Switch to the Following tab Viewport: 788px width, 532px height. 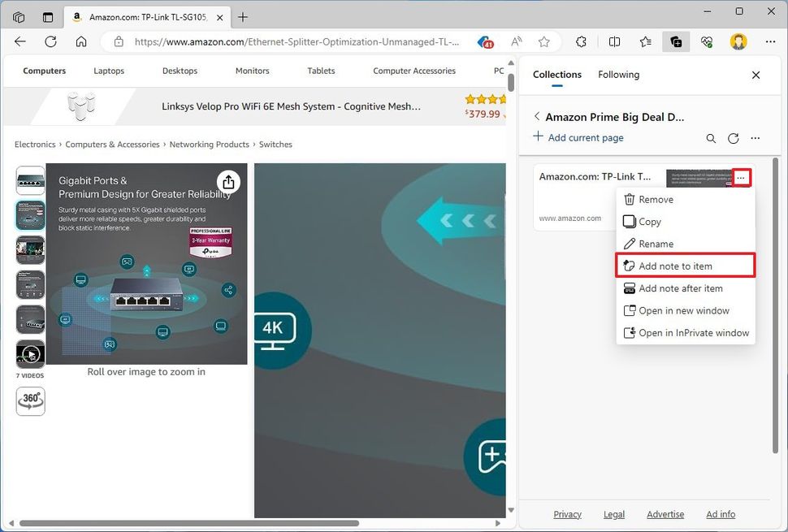(x=618, y=75)
